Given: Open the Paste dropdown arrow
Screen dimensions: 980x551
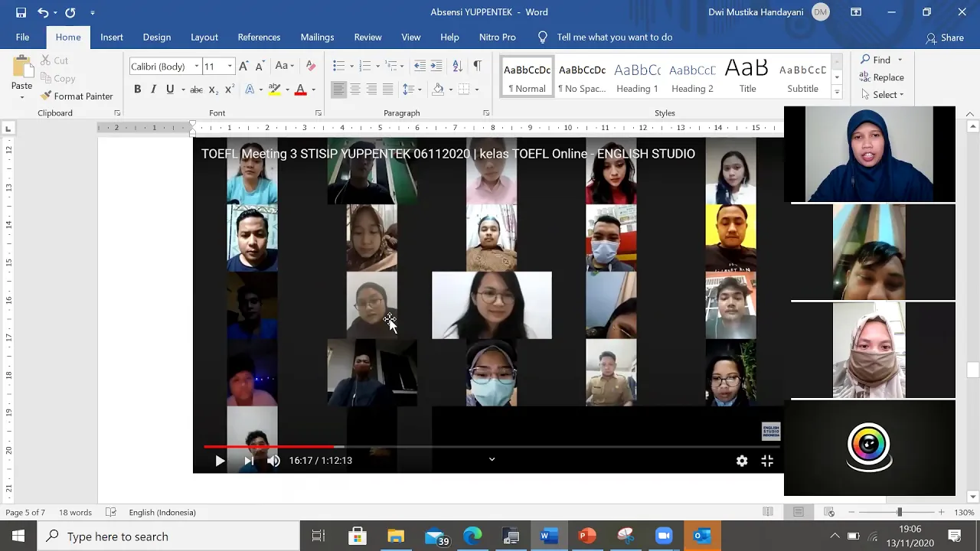Looking at the screenshot, I should tap(21, 97).
